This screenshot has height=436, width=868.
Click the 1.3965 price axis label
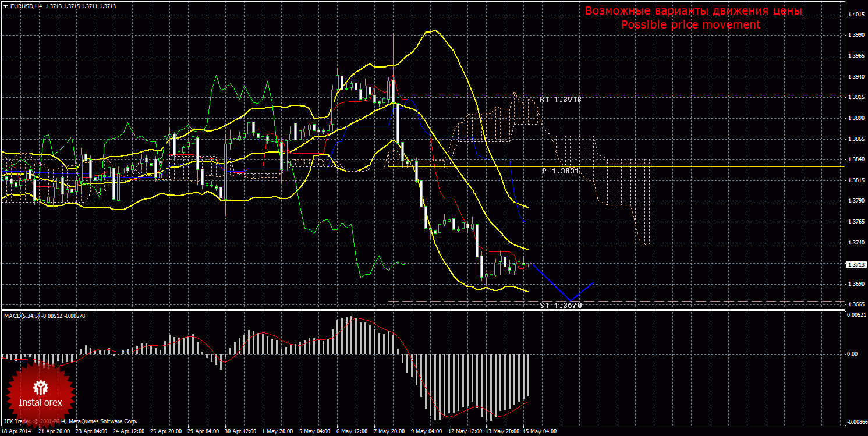(856, 56)
